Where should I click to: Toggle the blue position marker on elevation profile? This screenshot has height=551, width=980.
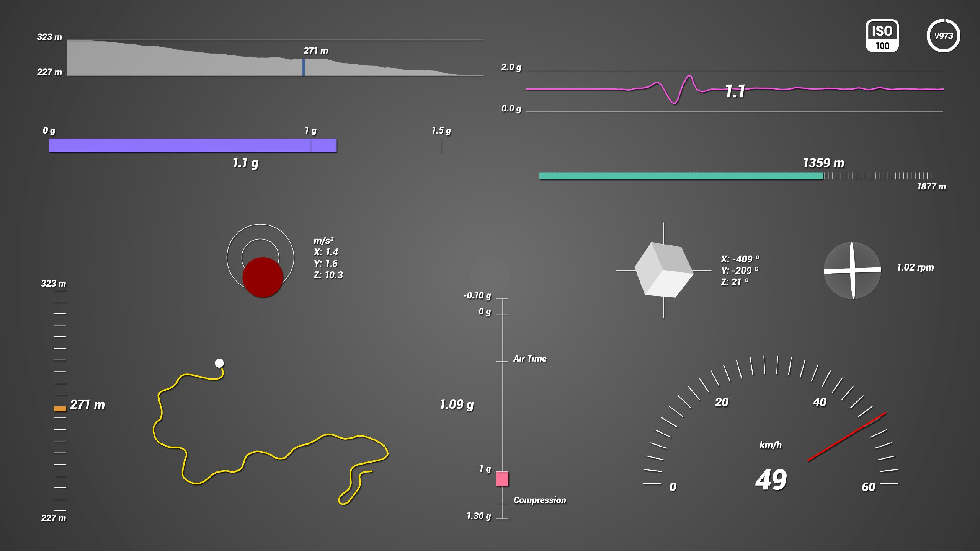304,67
